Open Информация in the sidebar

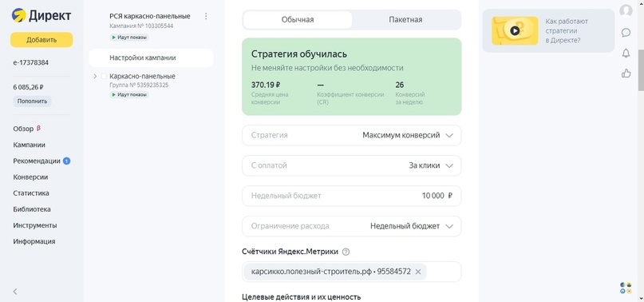pyautogui.click(x=34, y=241)
